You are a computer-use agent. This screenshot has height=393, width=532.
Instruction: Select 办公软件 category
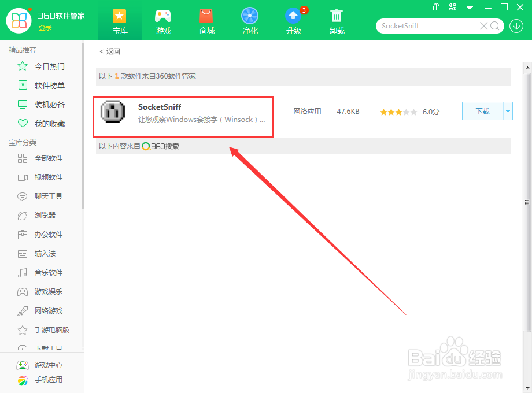tap(49, 234)
